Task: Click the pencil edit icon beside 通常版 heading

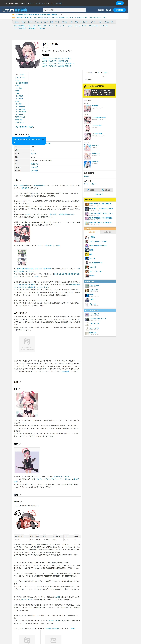Action: coord(21,502)
